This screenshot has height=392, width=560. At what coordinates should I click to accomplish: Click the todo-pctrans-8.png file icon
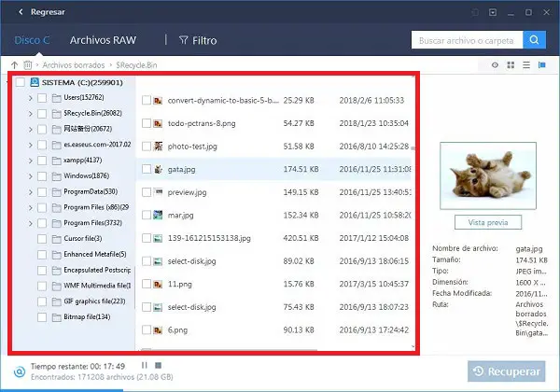click(x=158, y=123)
